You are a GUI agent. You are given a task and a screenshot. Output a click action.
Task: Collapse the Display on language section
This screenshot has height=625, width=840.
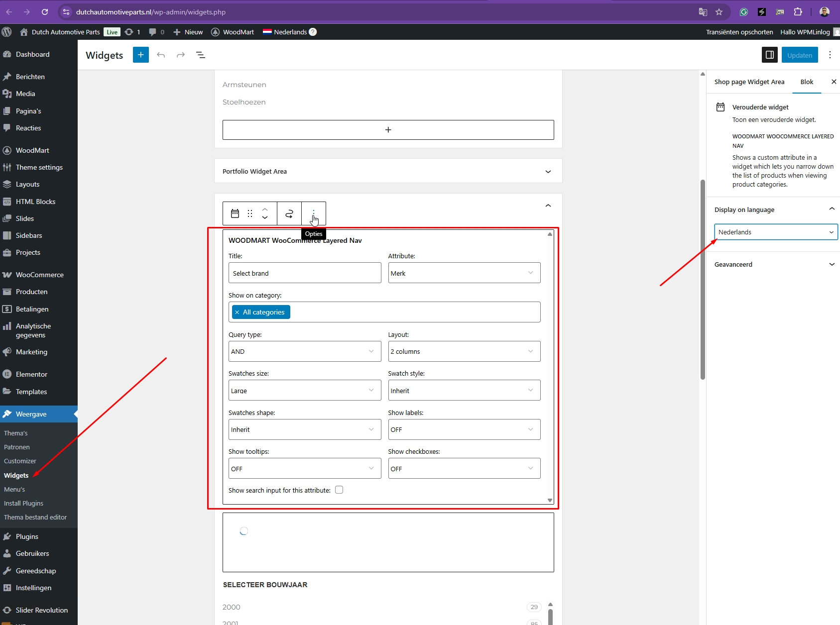tap(832, 209)
